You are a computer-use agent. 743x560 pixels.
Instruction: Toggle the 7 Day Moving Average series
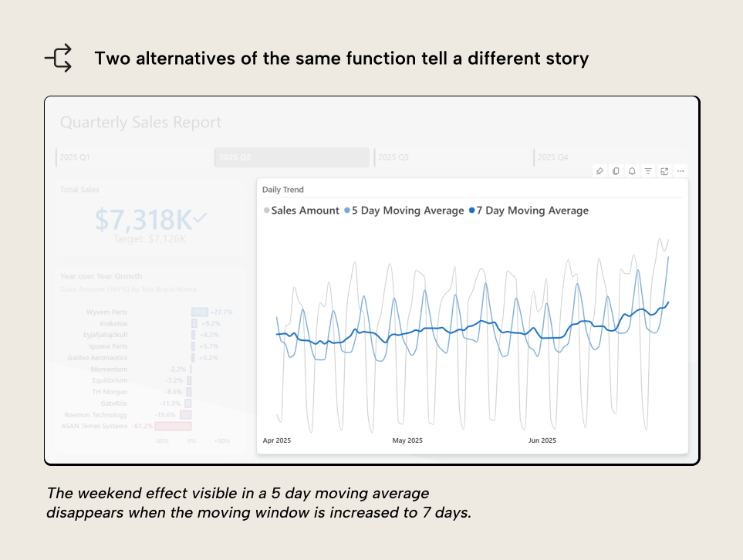coord(530,210)
